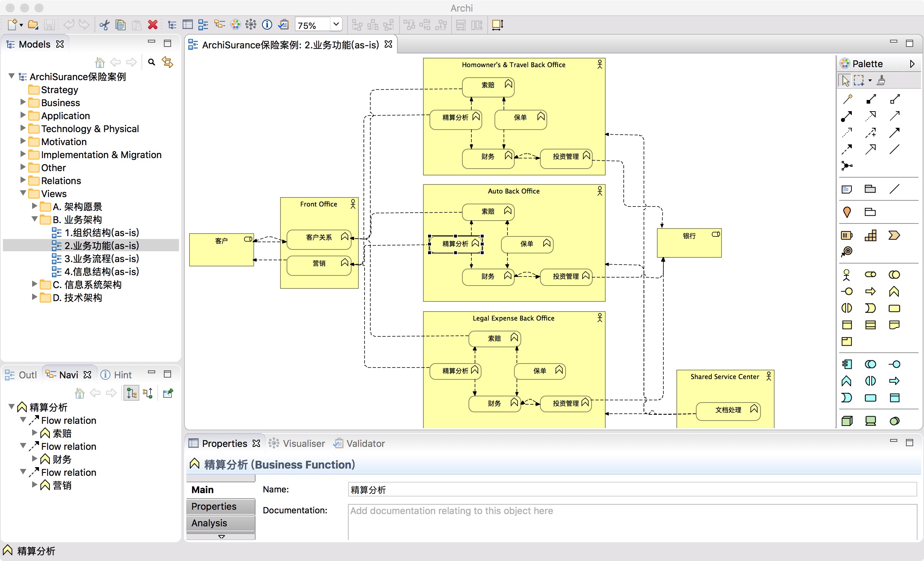Select the Note element in the Palette

point(846,189)
